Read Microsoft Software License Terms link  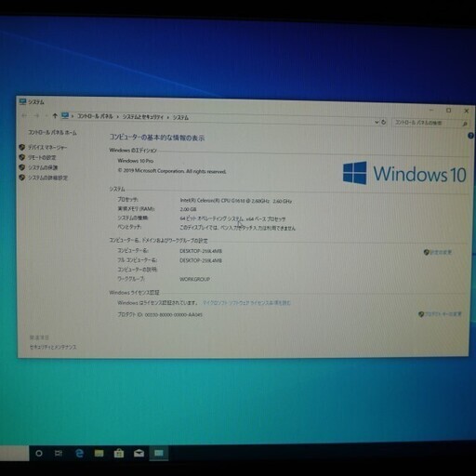[x=246, y=303]
